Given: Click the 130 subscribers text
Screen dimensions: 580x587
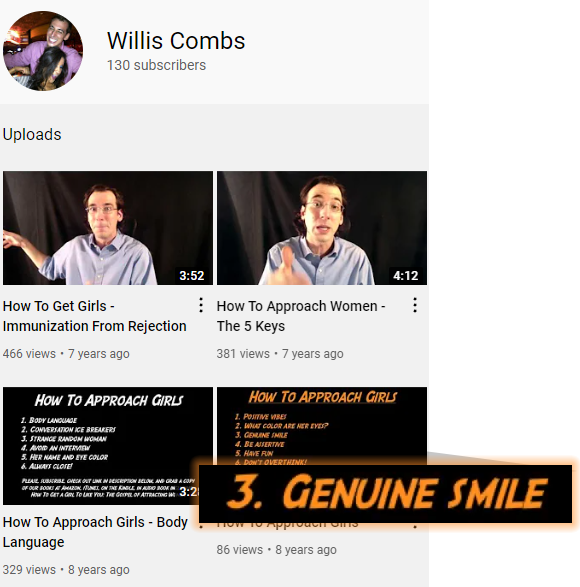Looking at the screenshot, I should coord(157,65).
